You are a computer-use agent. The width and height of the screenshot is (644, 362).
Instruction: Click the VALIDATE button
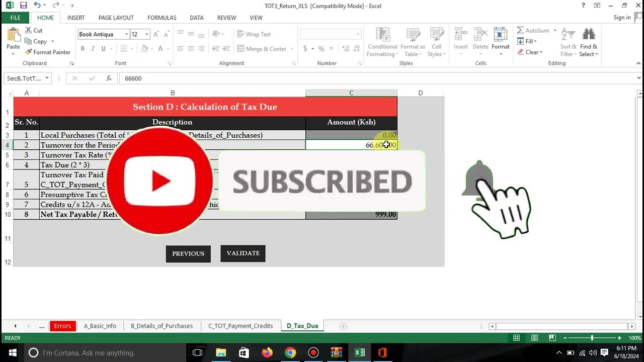(x=243, y=253)
